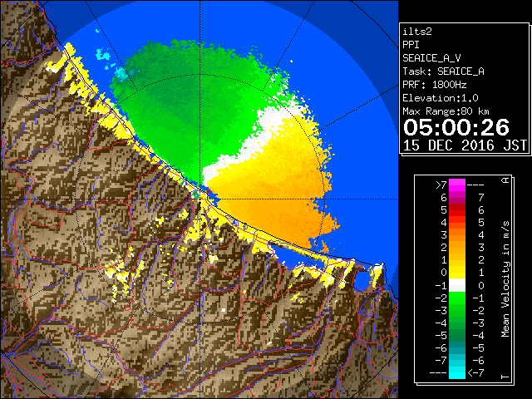Click the "-7" label in the legend's left column
Viewport: 532px width, 399px height.
point(441,360)
